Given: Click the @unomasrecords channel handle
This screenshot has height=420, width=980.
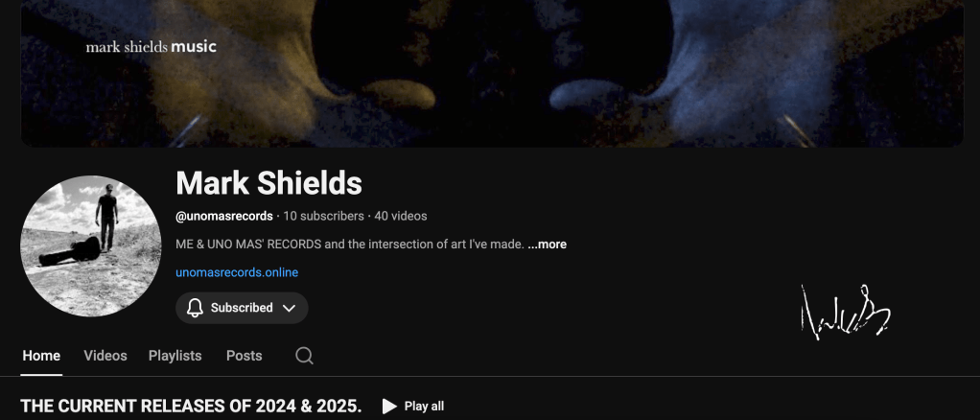Looking at the screenshot, I should (x=224, y=217).
